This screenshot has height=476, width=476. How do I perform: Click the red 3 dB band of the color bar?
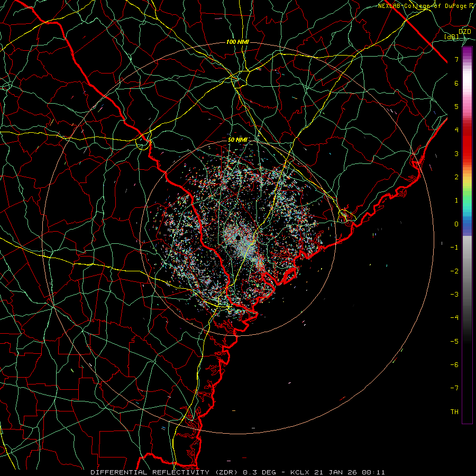click(x=467, y=153)
